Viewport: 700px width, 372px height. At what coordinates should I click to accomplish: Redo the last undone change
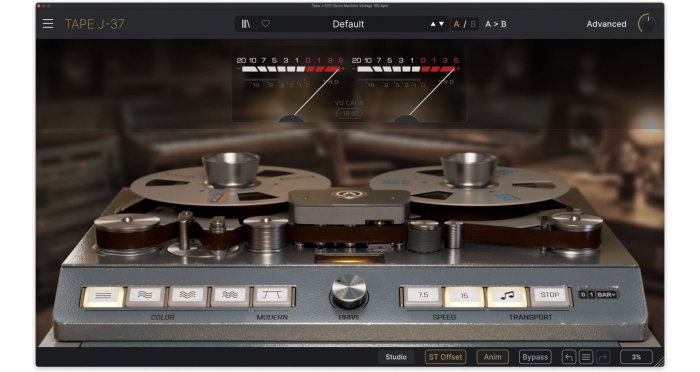click(x=603, y=357)
